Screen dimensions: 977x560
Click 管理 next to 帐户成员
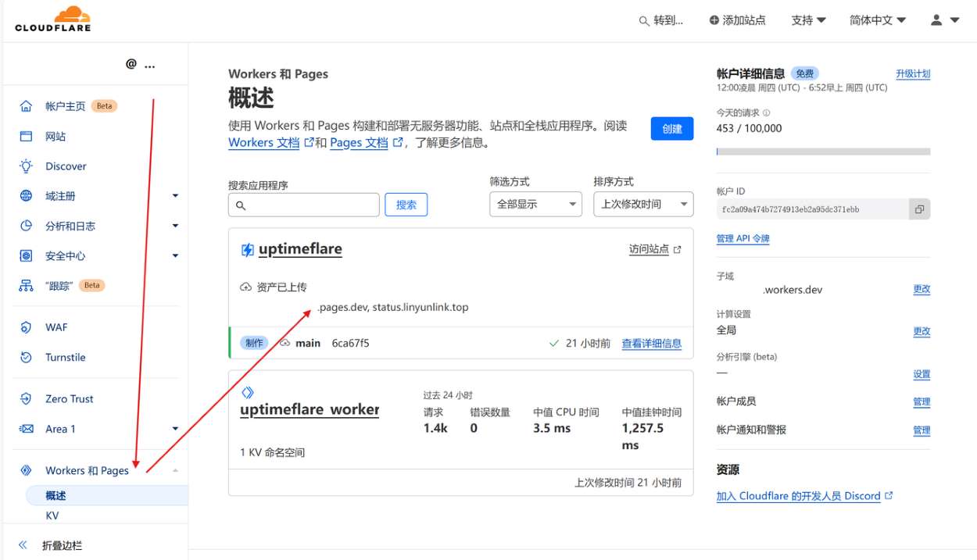pyautogui.click(x=922, y=402)
